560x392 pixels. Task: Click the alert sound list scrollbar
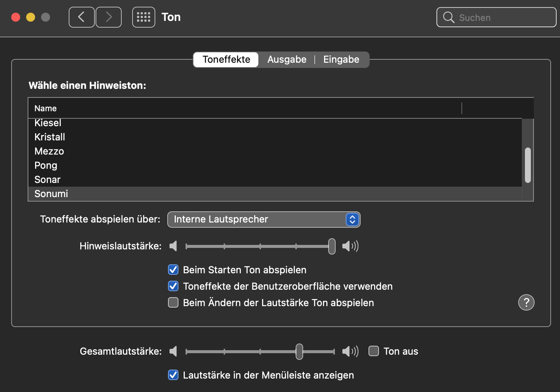(528, 165)
